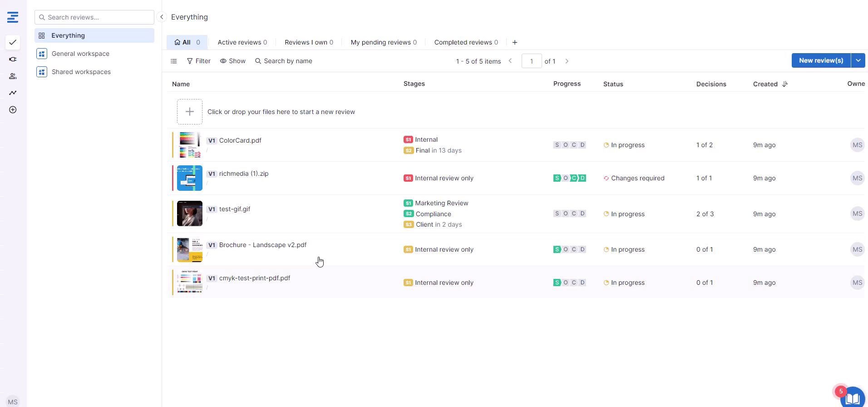Open the help book icon with badge
Screen dimensions: 868x407
pos(852,397)
